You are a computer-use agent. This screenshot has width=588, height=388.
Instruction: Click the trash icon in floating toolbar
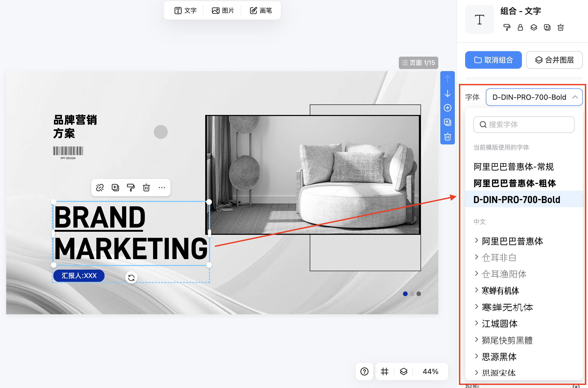point(146,188)
